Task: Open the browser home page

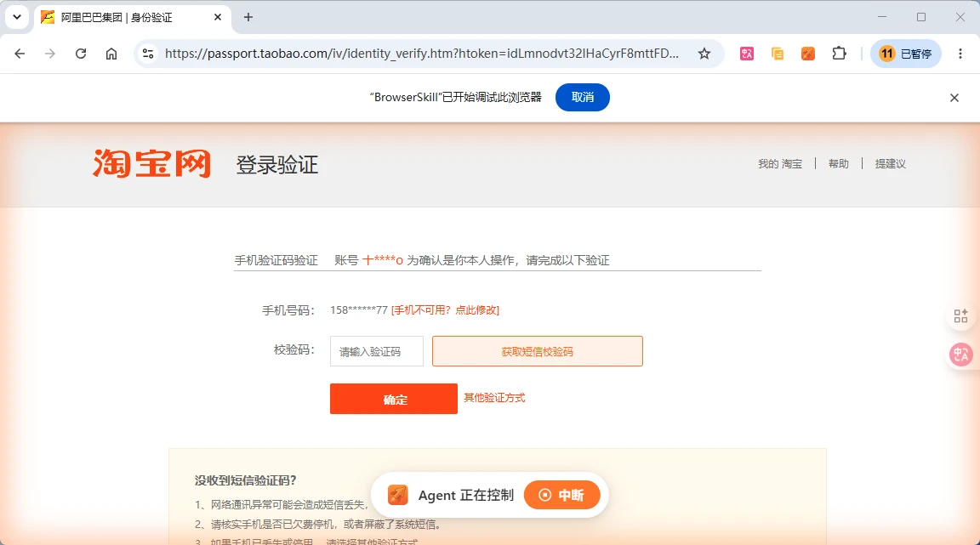Action: 111,54
